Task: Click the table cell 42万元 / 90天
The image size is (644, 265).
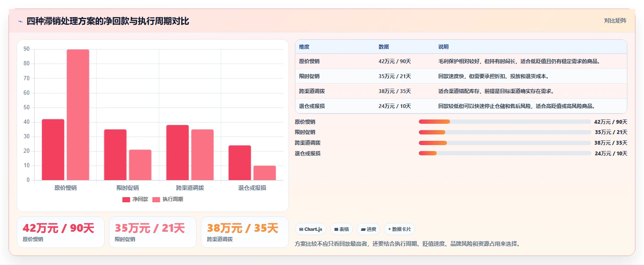Action: (395, 61)
